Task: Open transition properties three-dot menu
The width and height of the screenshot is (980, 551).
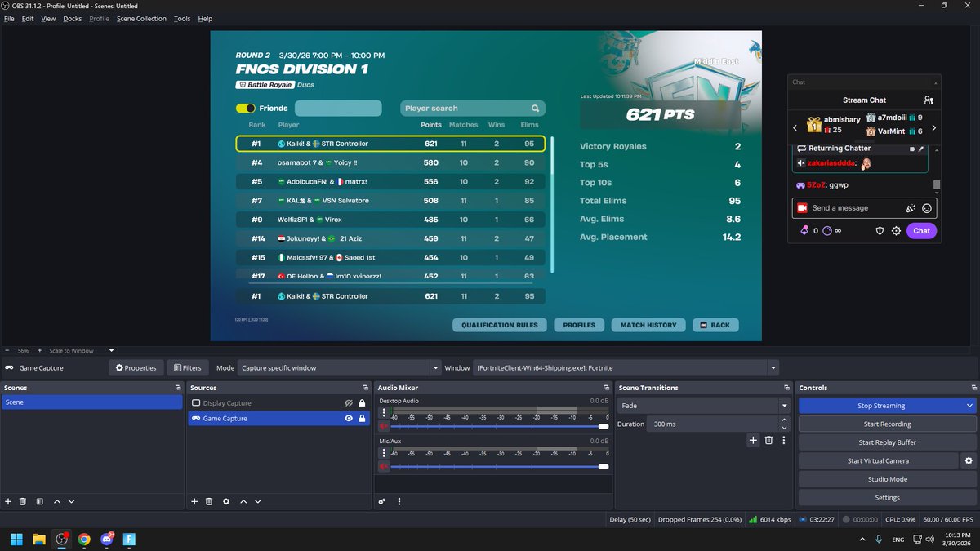Action: tap(784, 440)
